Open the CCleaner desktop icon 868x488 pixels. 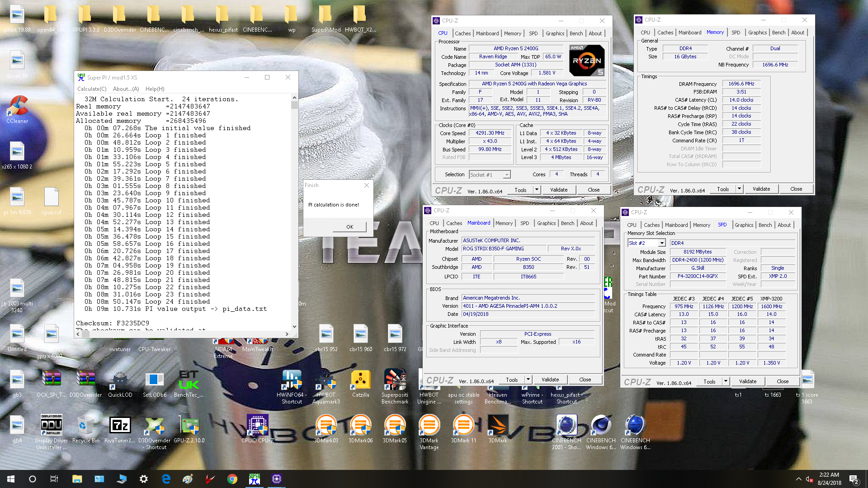[17, 109]
